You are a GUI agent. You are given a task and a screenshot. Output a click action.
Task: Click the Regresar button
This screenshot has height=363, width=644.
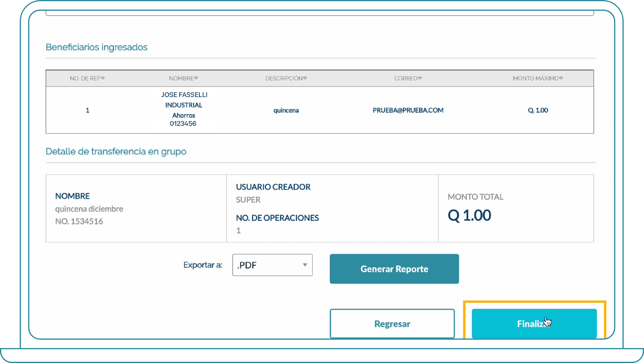(392, 323)
